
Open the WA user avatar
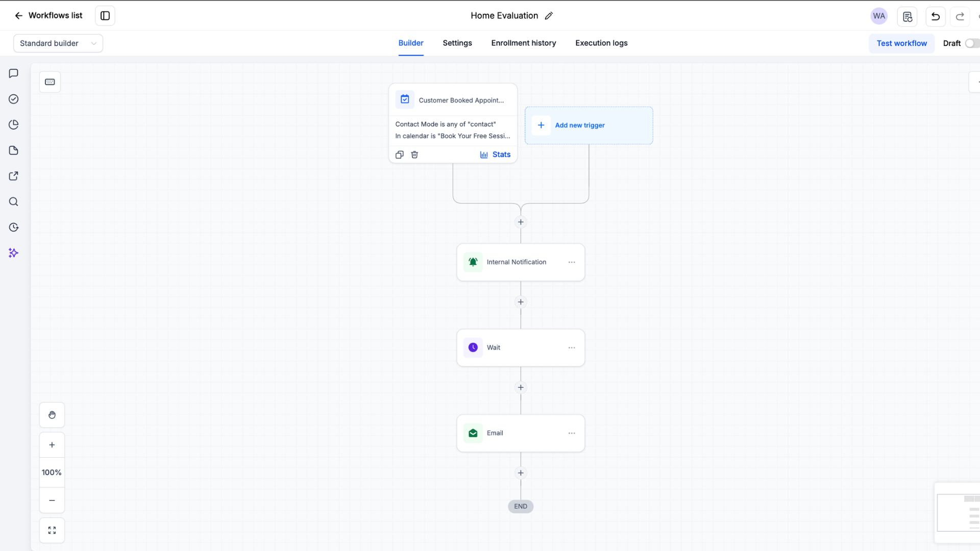coord(879,16)
